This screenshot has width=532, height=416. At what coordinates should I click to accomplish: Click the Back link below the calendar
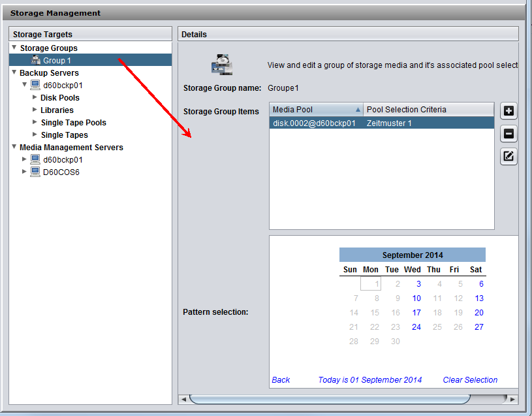pyautogui.click(x=281, y=379)
